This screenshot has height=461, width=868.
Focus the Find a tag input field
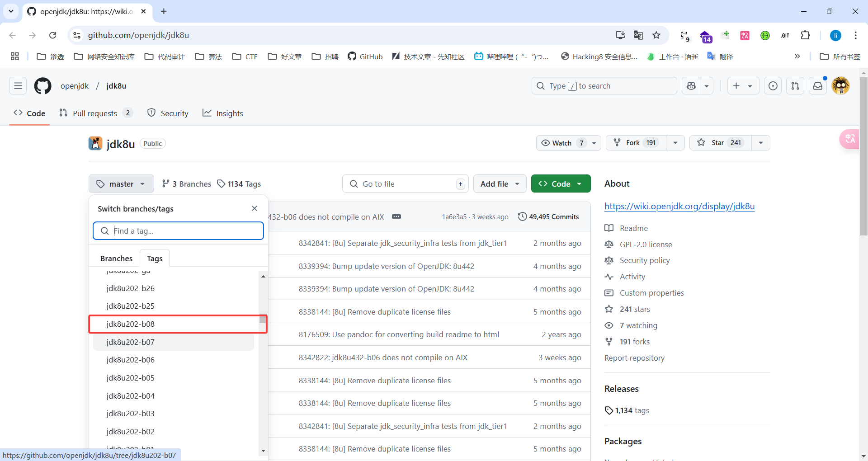tap(178, 231)
